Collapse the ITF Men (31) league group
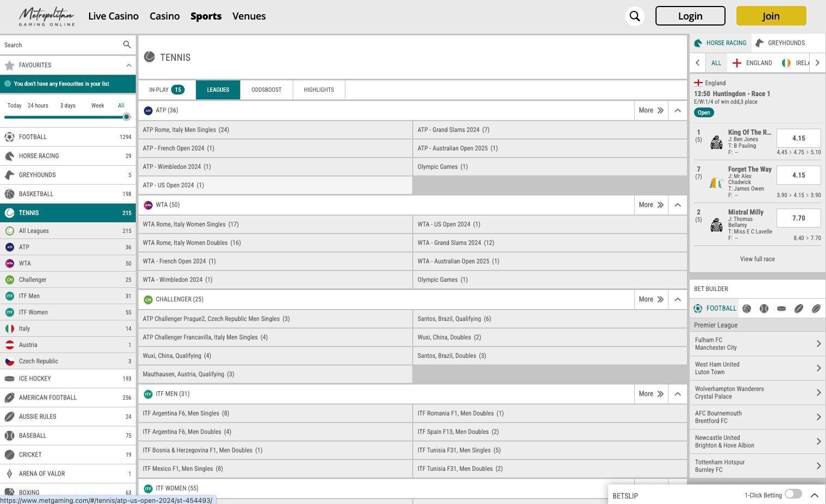This screenshot has height=504, width=826. tap(677, 394)
